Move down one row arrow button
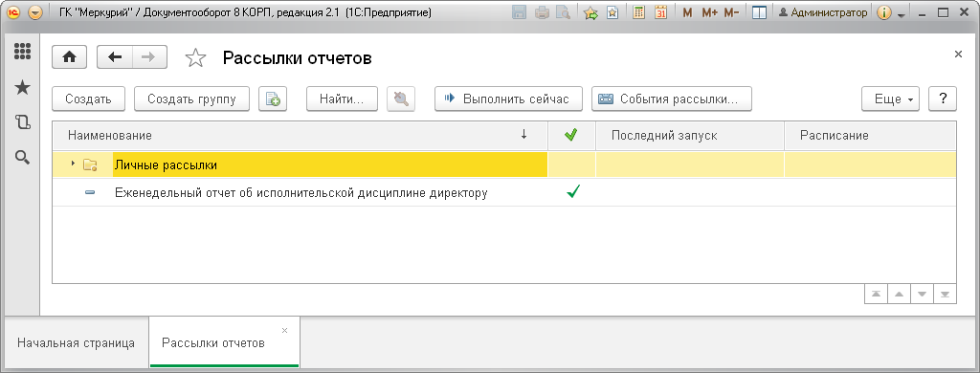The width and height of the screenshot is (980, 373). point(923,295)
